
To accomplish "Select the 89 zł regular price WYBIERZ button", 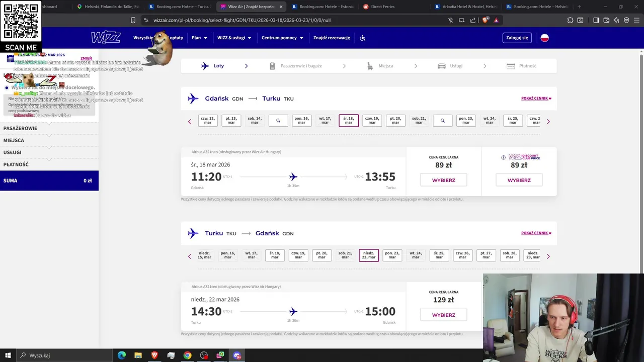I will pyautogui.click(x=444, y=180).
